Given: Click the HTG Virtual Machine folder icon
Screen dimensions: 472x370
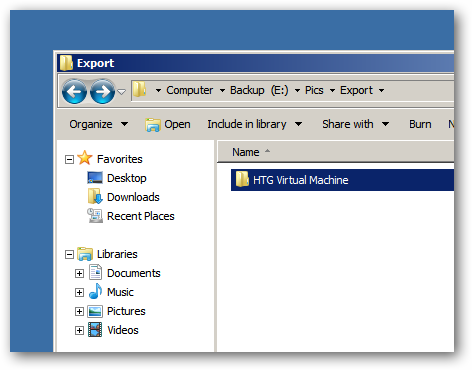Looking at the screenshot, I should click(242, 179).
